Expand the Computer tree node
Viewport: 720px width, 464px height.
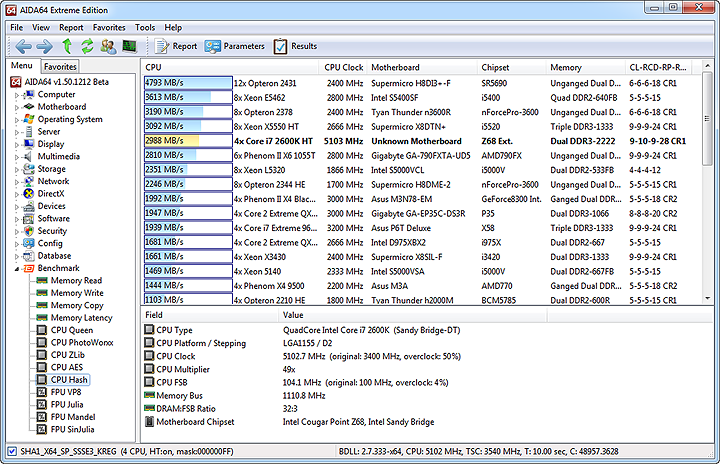pyautogui.click(x=17, y=95)
